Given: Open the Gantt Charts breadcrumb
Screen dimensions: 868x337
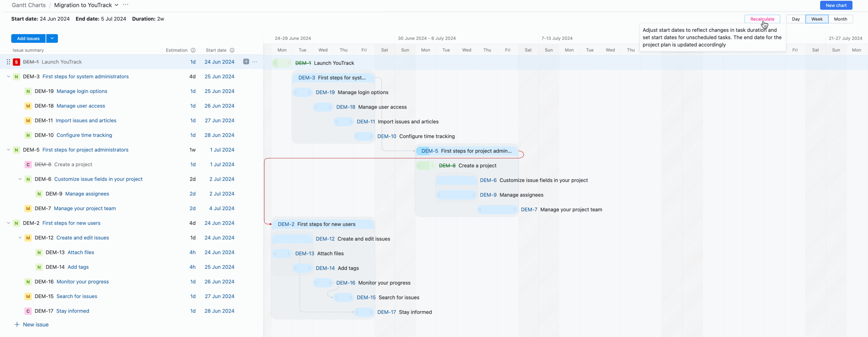Looking at the screenshot, I should (x=28, y=5).
